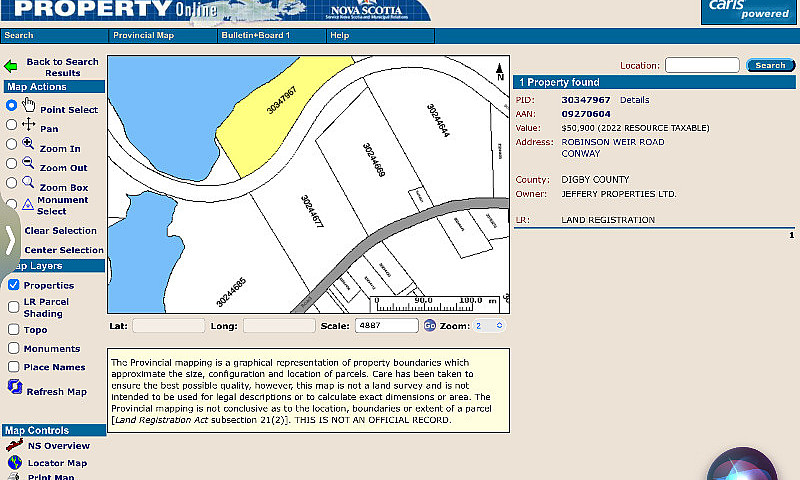Click the NS Overview link text
The height and width of the screenshot is (480, 800).
tap(59, 446)
